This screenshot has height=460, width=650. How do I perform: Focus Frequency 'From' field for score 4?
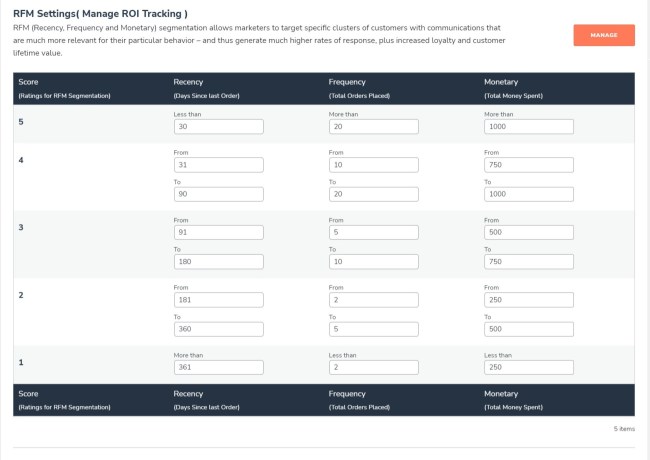click(373, 165)
